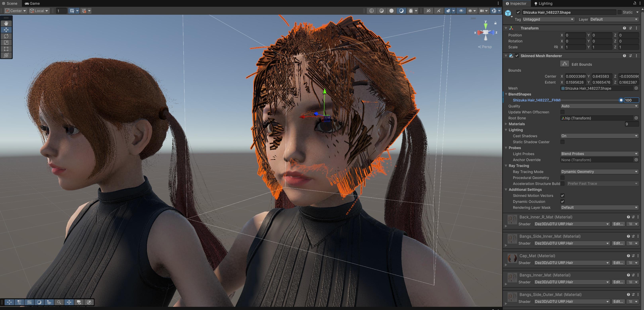Disable Skinned Motion Vectors checkbox
Image resolution: width=644 pixels, height=310 pixels.
tap(562, 195)
